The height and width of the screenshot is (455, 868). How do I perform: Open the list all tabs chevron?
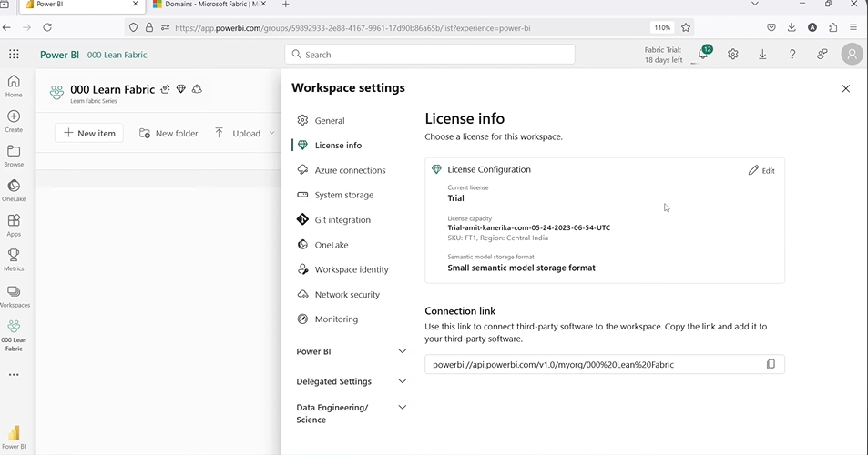[754, 4]
